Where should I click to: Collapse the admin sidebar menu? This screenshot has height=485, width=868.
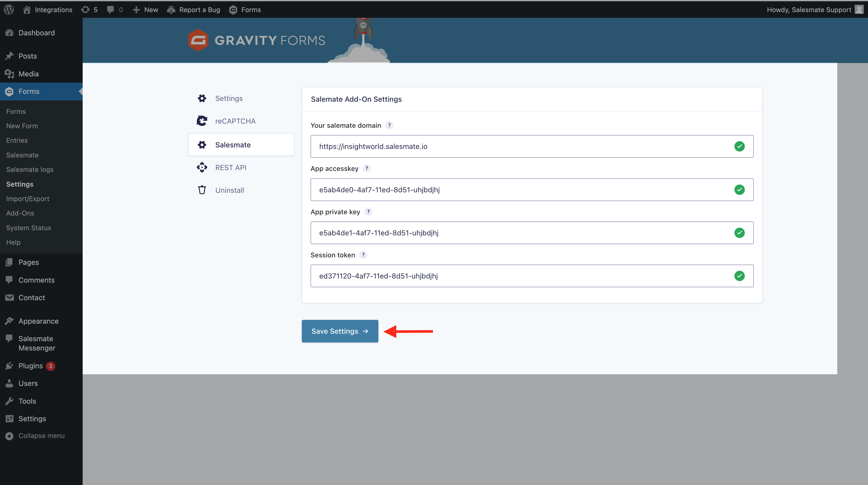(x=41, y=435)
